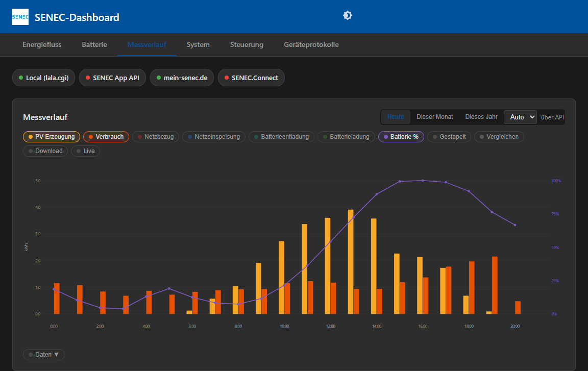Click the mein-senec.de status chip
This screenshot has width=588, height=371.
pos(182,78)
